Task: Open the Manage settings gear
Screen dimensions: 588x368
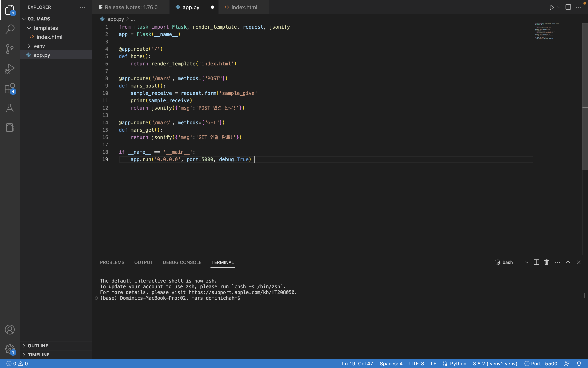Action: (10, 349)
